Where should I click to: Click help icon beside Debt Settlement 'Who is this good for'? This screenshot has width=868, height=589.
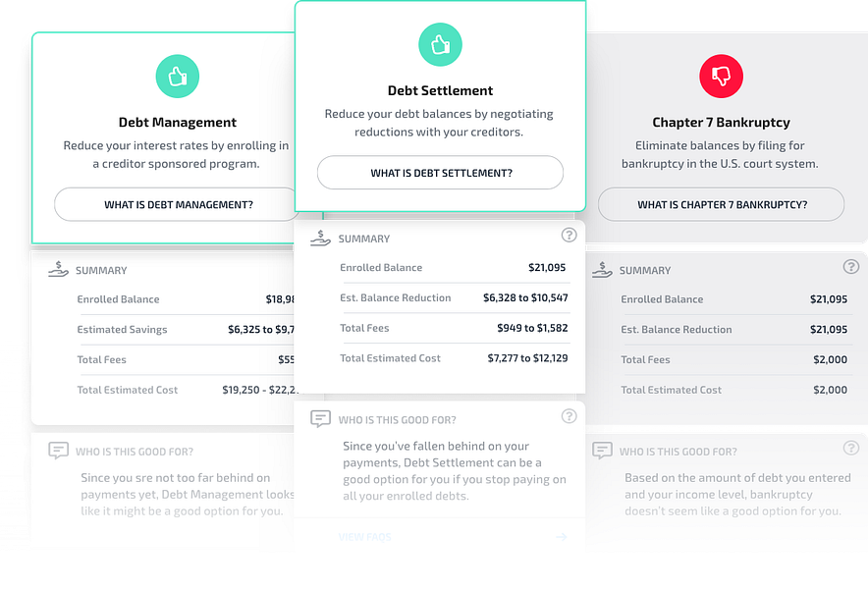pos(569,416)
